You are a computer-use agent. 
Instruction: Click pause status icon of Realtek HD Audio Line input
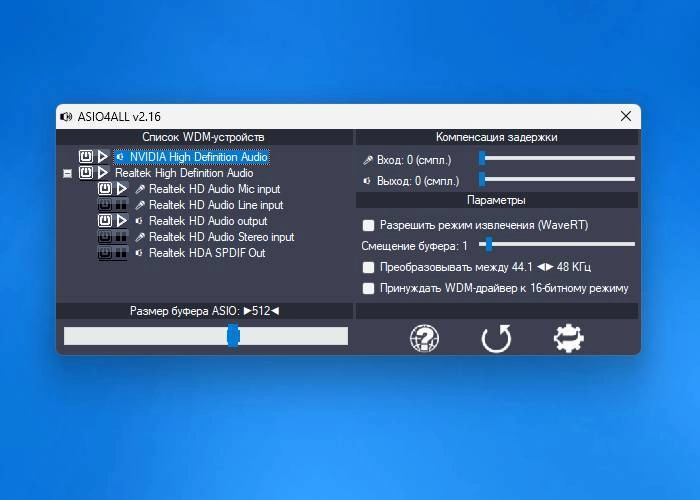tap(121, 205)
